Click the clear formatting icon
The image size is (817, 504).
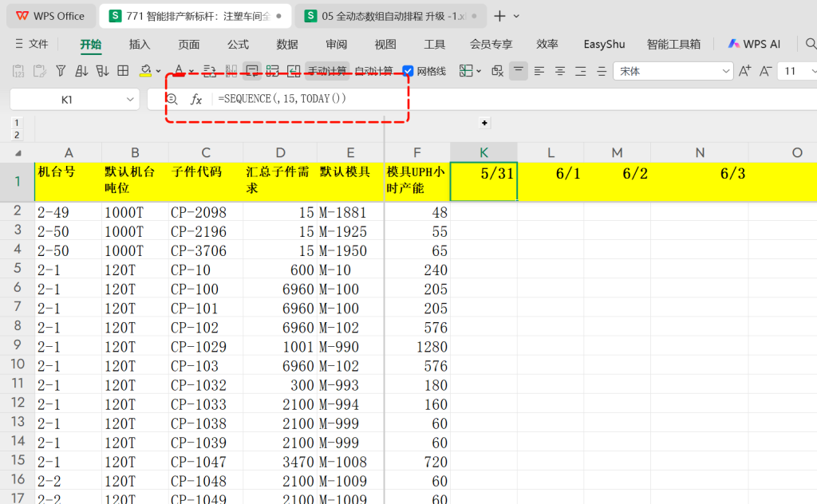[x=498, y=71]
